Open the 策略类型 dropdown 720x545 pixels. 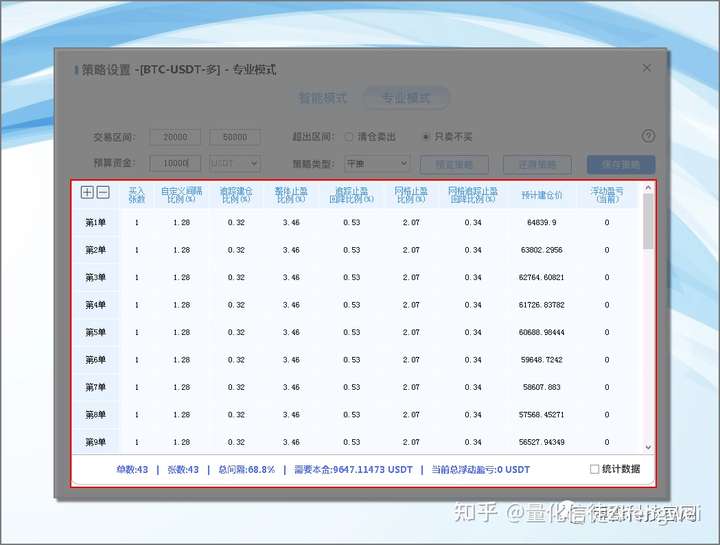pyautogui.click(x=377, y=163)
